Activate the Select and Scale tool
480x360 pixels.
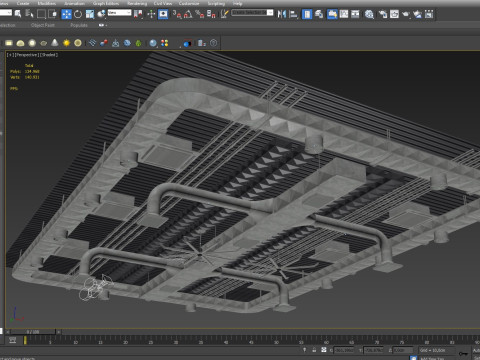[x=90, y=14]
